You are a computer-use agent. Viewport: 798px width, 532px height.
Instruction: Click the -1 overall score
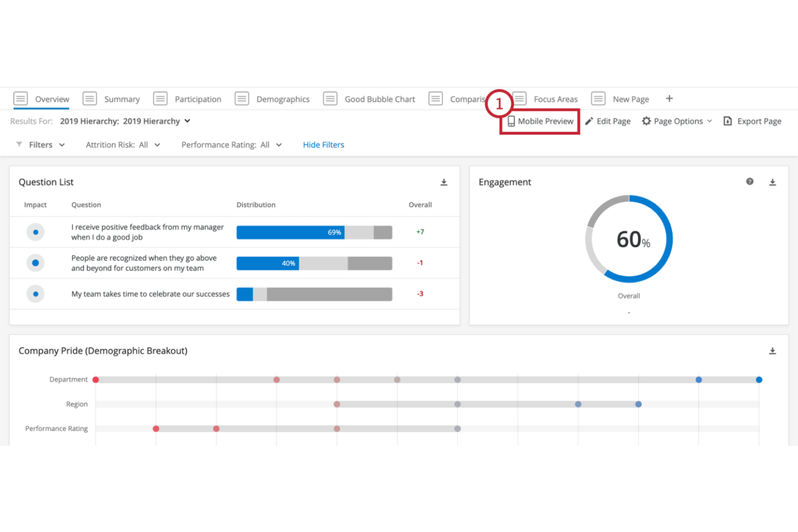(x=420, y=263)
